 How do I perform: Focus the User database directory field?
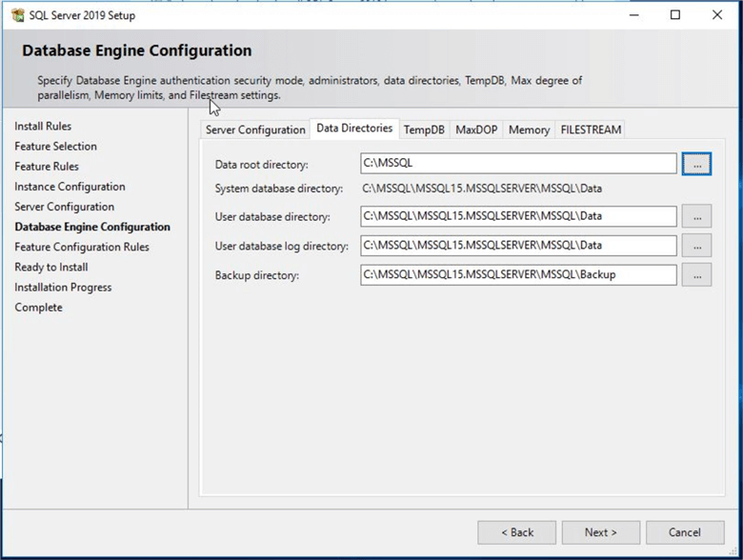518,217
